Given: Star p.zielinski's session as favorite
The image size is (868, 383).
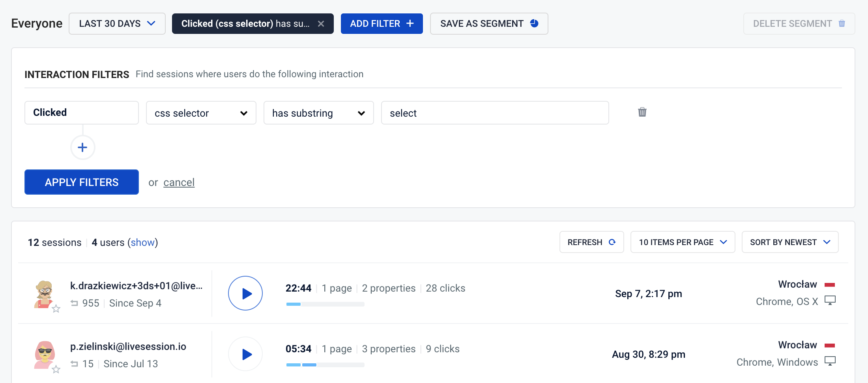Looking at the screenshot, I should (x=56, y=370).
